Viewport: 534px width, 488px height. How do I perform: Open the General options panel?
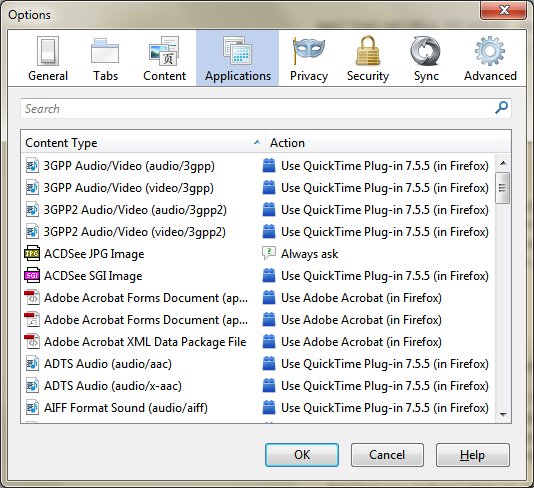(48, 58)
